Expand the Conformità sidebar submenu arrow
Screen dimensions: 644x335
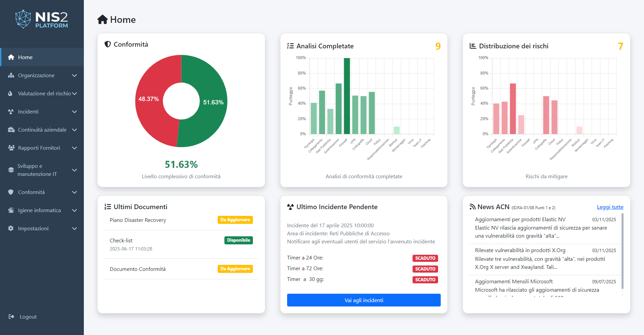pos(74,192)
